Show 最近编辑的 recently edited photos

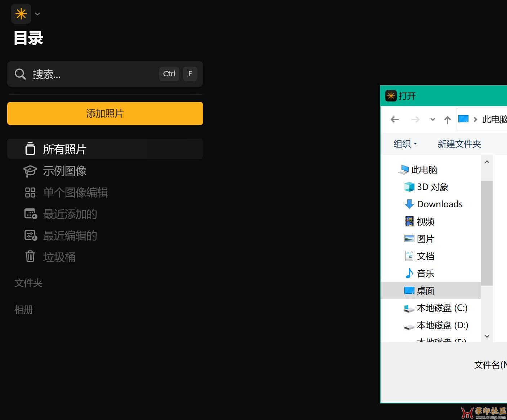pyautogui.click(x=70, y=236)
